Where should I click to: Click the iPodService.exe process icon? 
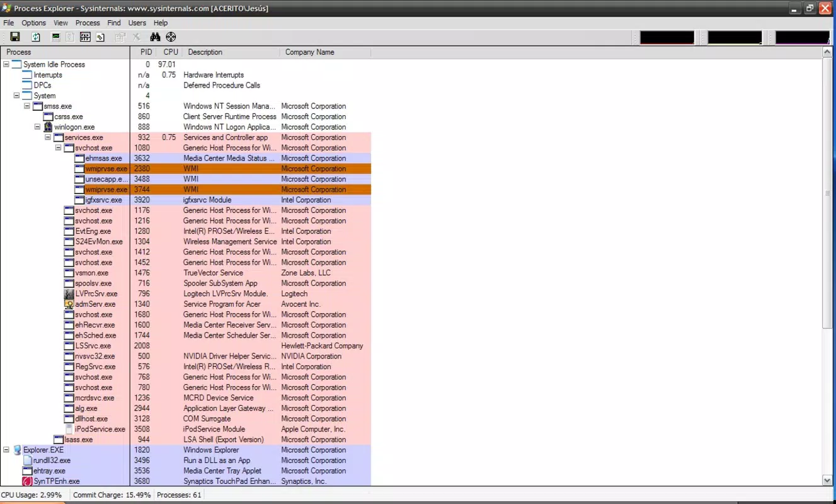click(x=69, y=429)
